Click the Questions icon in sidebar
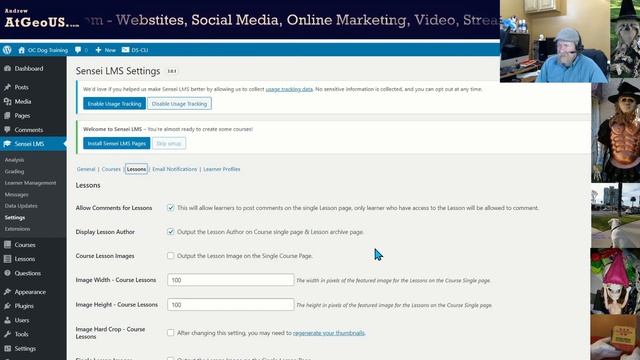The image size is (640, 360). click(x=7, y=273)
